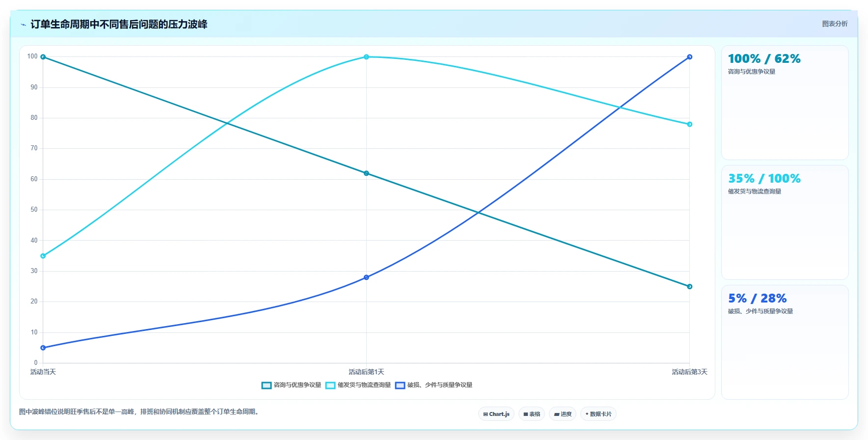Click the 100% / 62% stat card value
The image size is (868, 440).
tap(764, 59)
